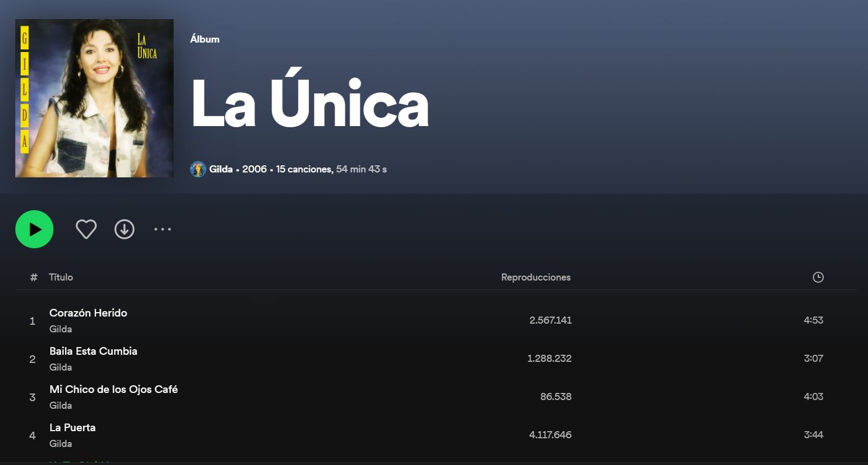Open Gilda artist link under La Puerta
868x465 pixels.
pos(61,444)
